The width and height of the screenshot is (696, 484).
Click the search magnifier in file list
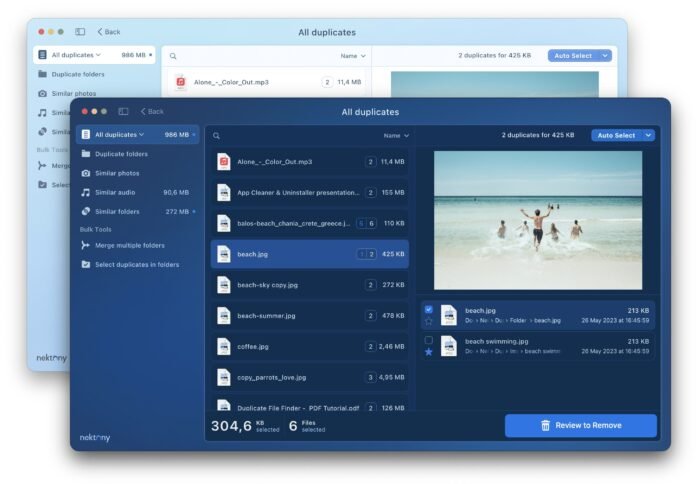click(x=217, y=135)
